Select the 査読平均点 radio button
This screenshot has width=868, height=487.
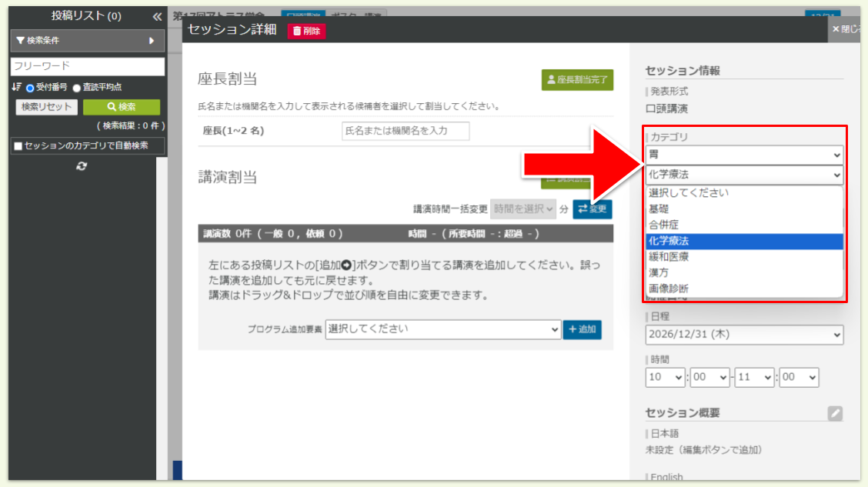[75, 88]
